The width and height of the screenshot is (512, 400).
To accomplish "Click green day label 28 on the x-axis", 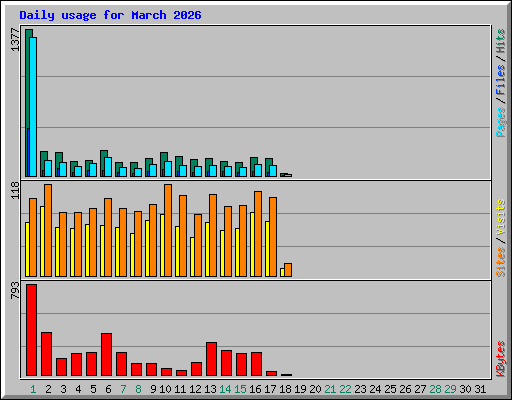I will click(435, 389).
